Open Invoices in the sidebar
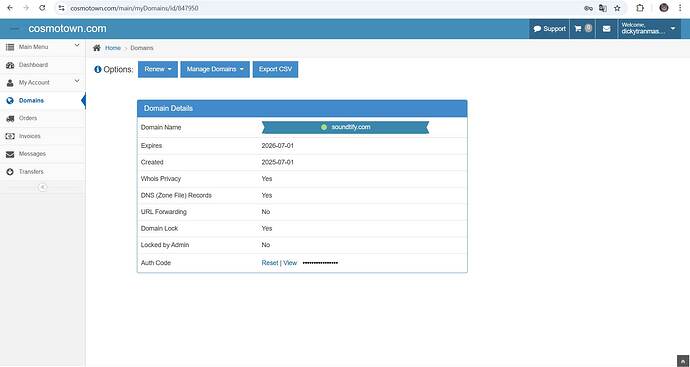The width and height of the screenshot is (690, 367). pos(29,136)
